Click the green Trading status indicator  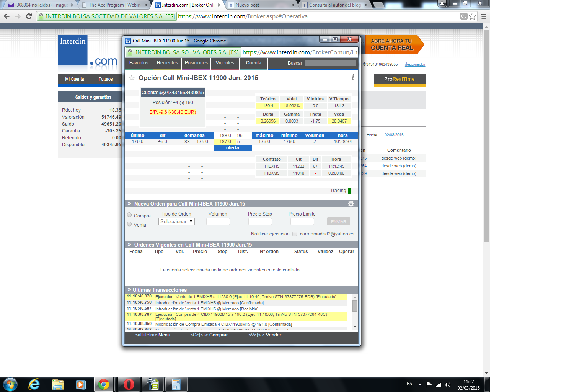pos(349,191)
